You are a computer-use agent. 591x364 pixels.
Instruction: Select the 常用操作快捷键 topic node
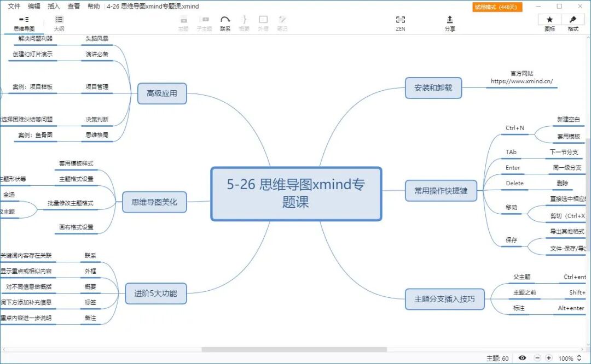(x=441, y=191)
